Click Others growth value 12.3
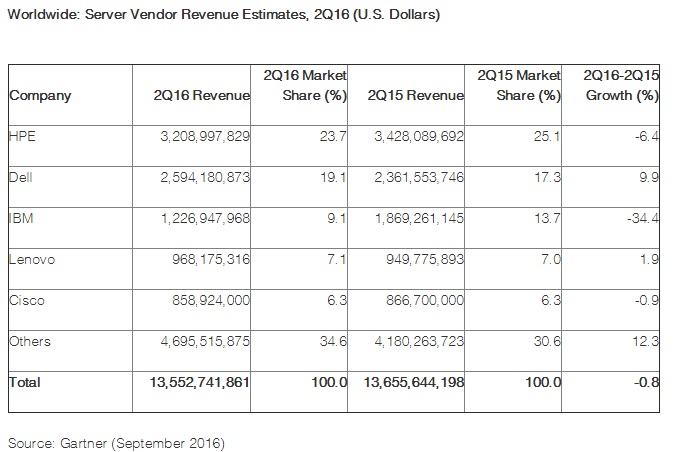Viewport: 686px width, 452px height. 645,342
